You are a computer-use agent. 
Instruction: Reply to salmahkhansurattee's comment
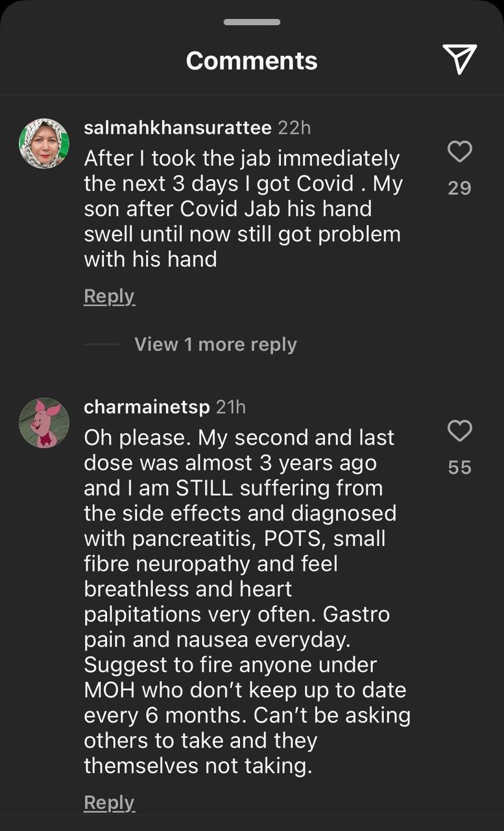point(109,296)
